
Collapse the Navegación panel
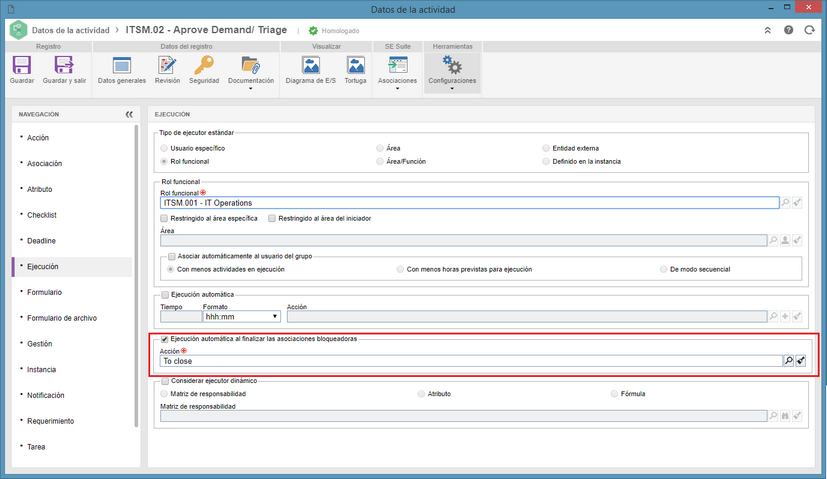(129, 114)
